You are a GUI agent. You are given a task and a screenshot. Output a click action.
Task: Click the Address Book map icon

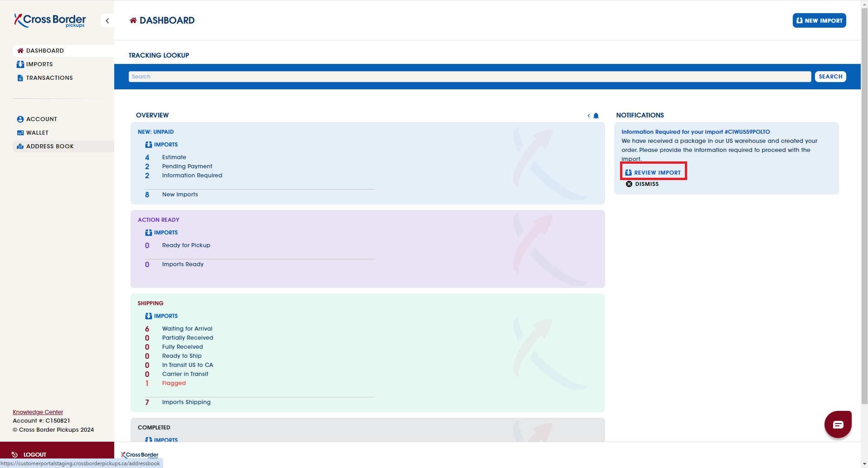[x=20, y=146]
